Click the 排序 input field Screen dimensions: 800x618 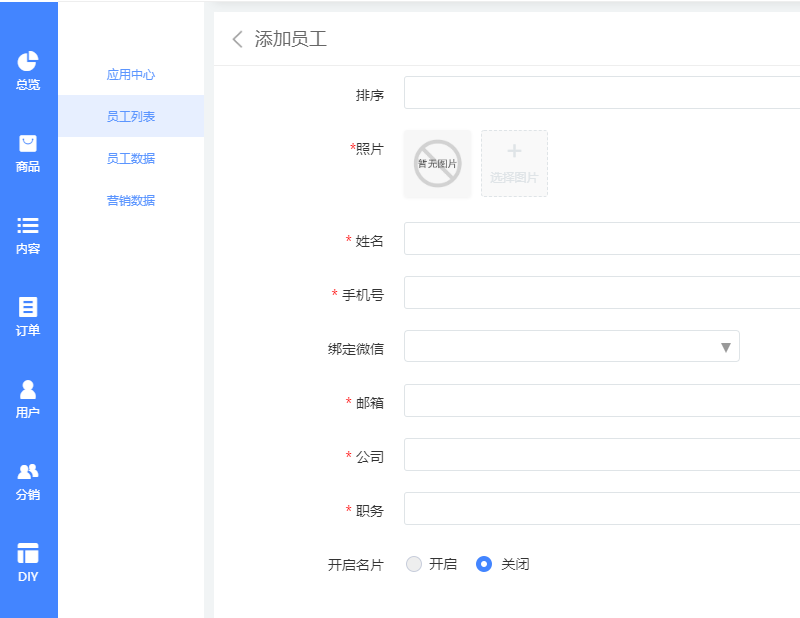[602, 93]
